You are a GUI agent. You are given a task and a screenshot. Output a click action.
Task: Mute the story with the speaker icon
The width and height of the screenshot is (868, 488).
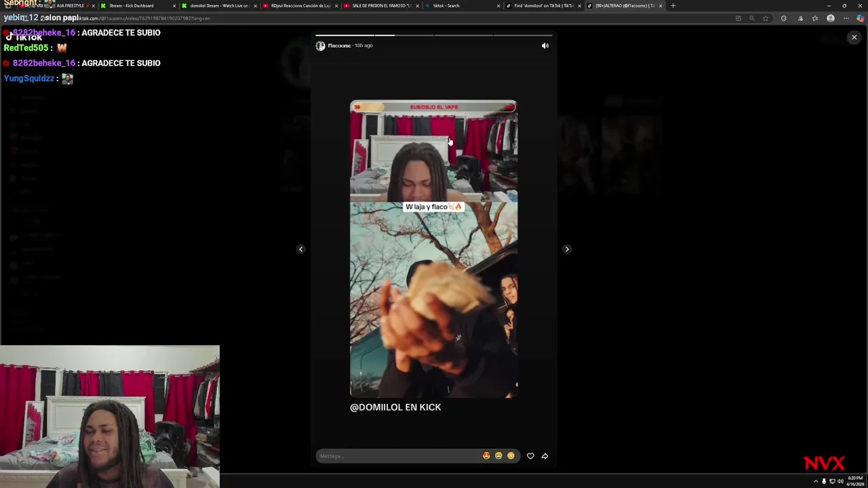coord(545,45)
